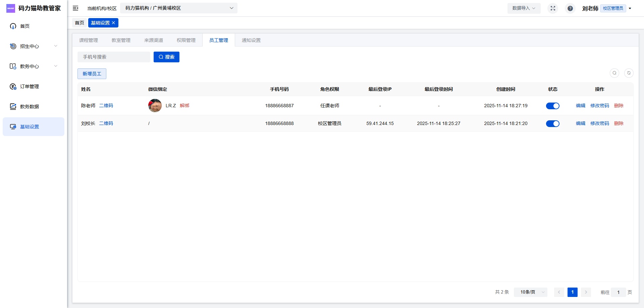The image size is (644, 308).
Task: Refresh the employee table
Action: [x=629, y=73]
